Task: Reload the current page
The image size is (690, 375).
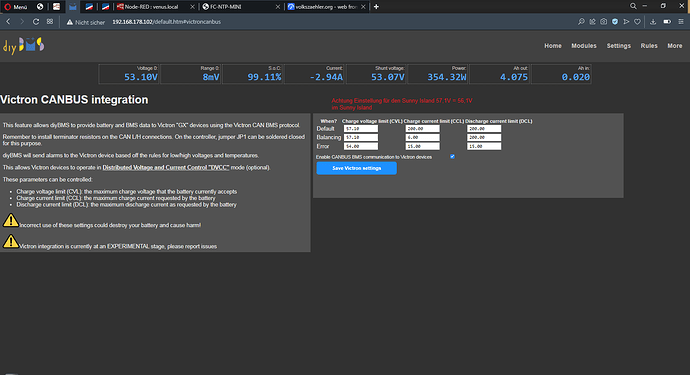Action: 36,22
